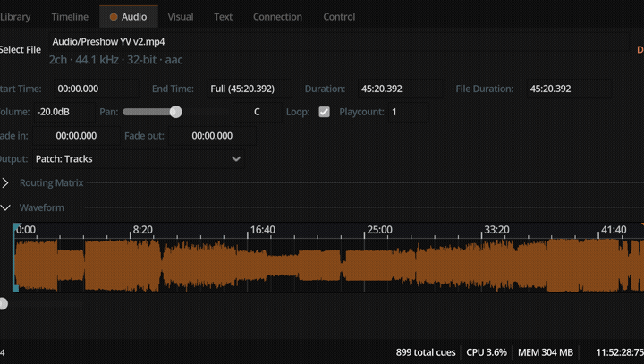644x364 pixels.
Task: Click the MEM 304 MB status entry
Action: (x=546, y=352)
